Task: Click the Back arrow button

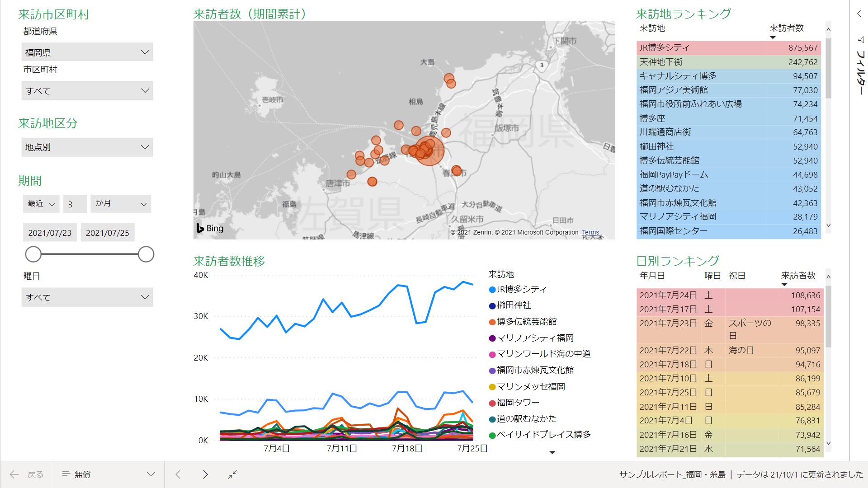Action: click(14, 474)
